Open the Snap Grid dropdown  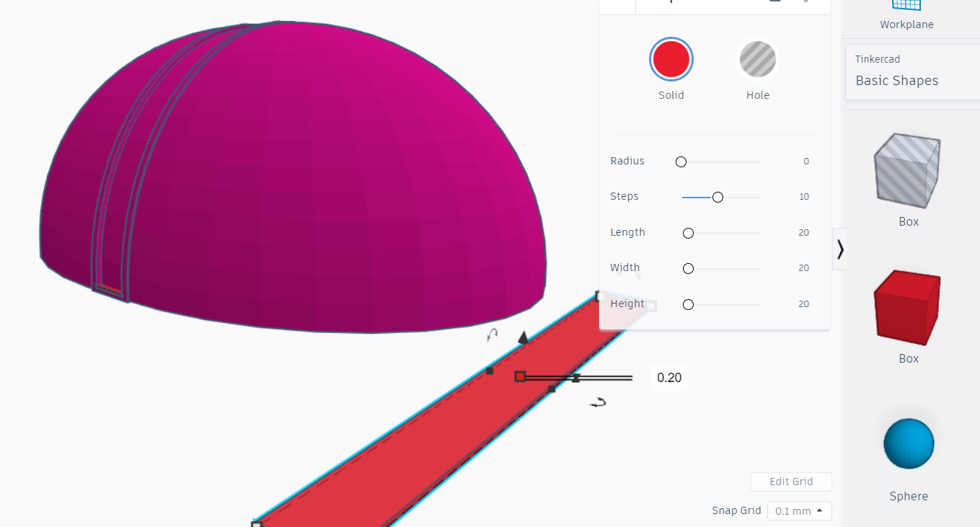(x=799, y=510)
